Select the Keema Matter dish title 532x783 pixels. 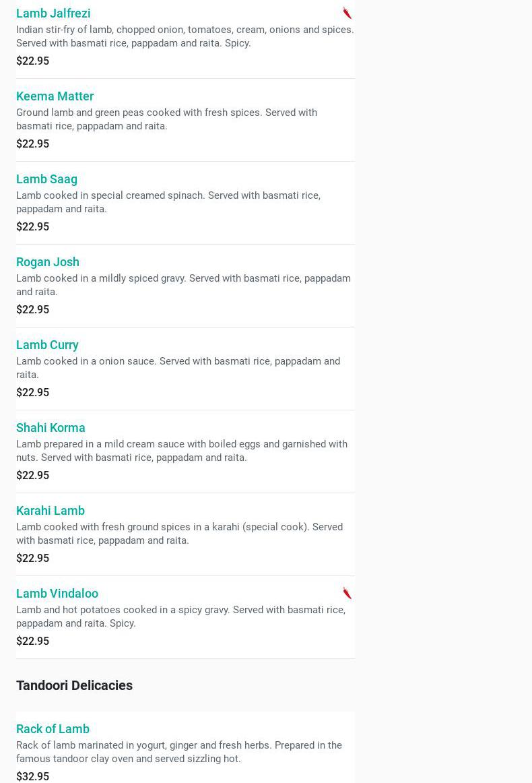pos(55,96)
